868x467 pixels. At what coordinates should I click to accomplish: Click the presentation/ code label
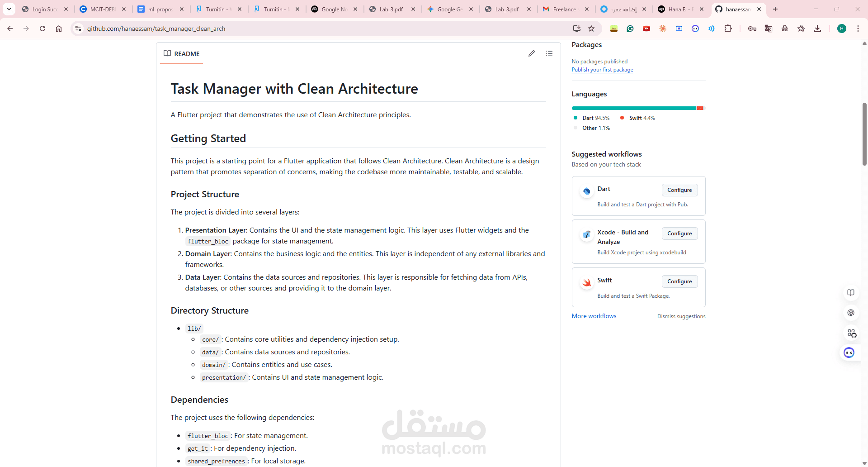pyautogui.click(x=224, y=377)
